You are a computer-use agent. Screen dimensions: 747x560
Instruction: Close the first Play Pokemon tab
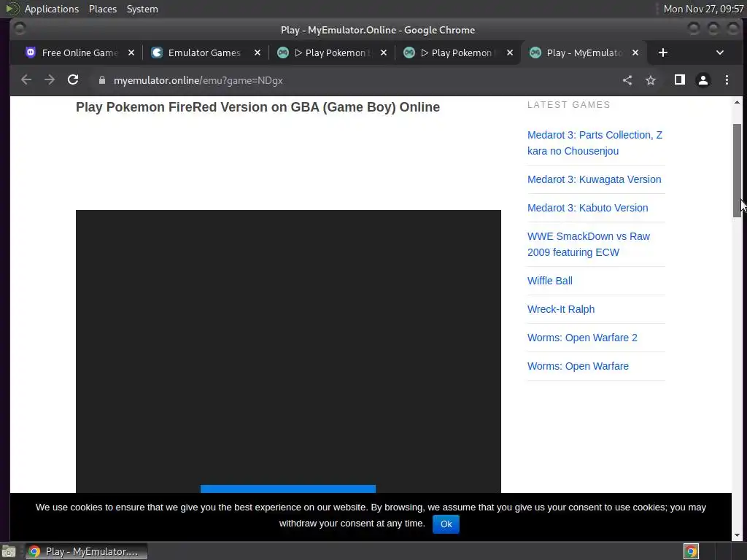point(384,52)
